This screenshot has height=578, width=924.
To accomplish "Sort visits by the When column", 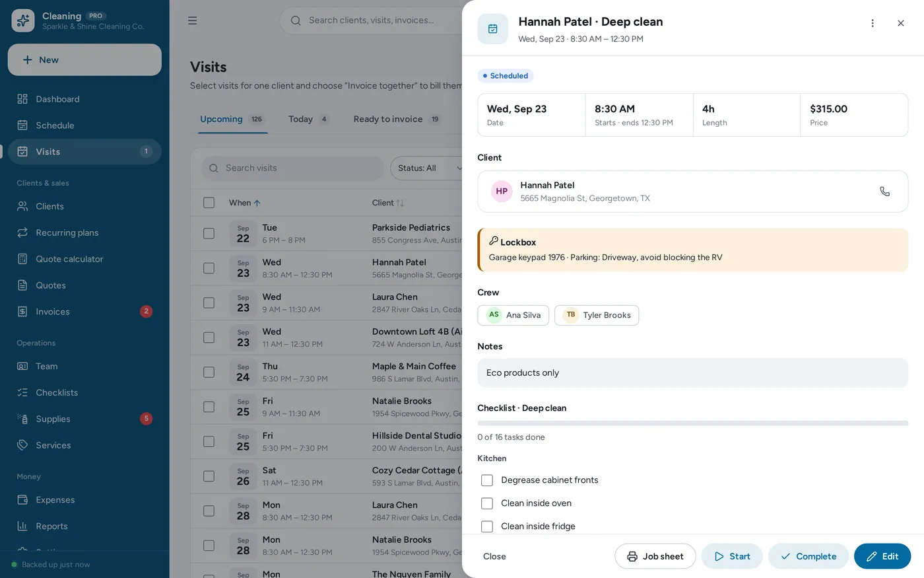I will pos(245,203).
